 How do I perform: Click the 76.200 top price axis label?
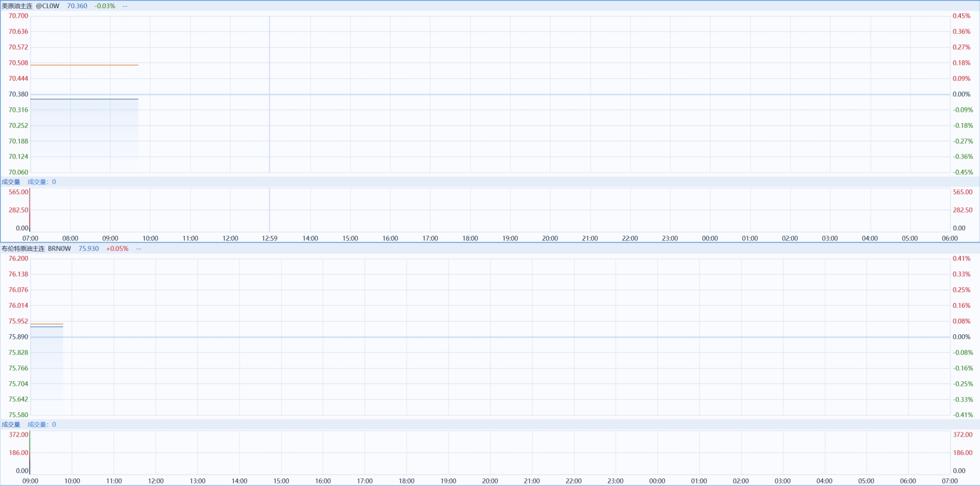click(18, 259)
